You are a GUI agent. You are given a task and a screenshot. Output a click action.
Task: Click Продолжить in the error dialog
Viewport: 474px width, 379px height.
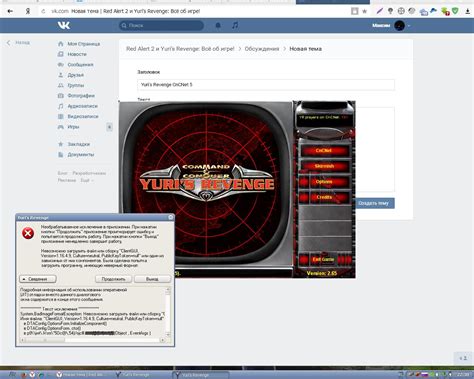[x=113, y=279]
